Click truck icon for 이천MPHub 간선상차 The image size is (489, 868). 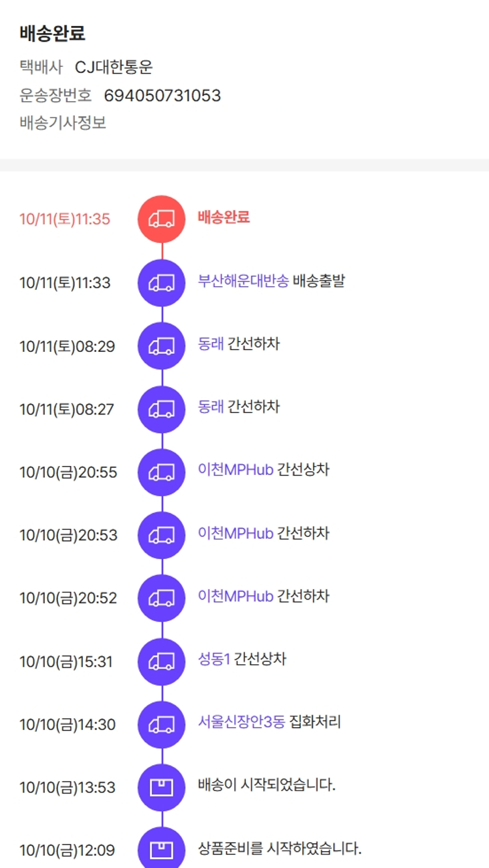point(162,472)
